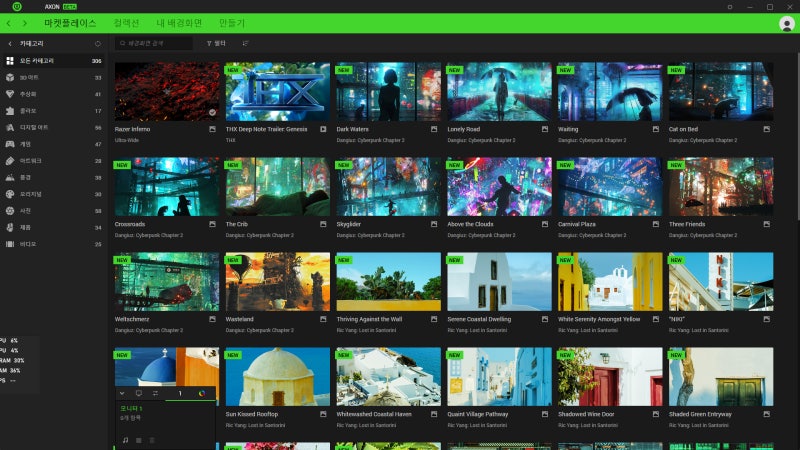Open the 마켓플레이스 tab
Viewport: 800px width, 450px height.
70,23
